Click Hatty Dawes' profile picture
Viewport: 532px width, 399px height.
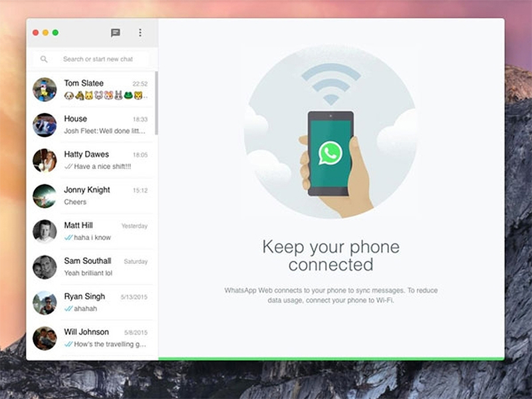45,160
